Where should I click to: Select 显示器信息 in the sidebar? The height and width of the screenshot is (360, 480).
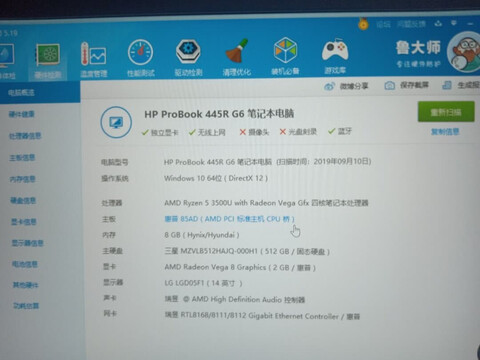click(x=27, y=243)
